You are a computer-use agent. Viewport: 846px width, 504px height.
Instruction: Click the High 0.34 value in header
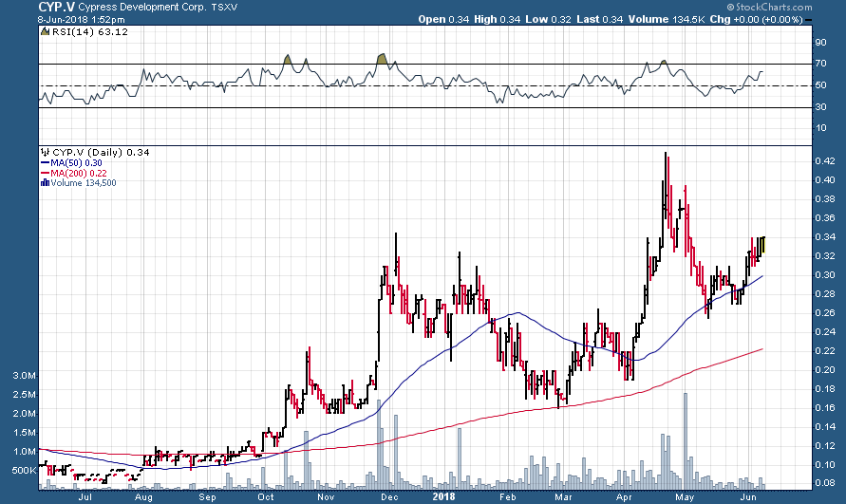(x=497, y=19)
